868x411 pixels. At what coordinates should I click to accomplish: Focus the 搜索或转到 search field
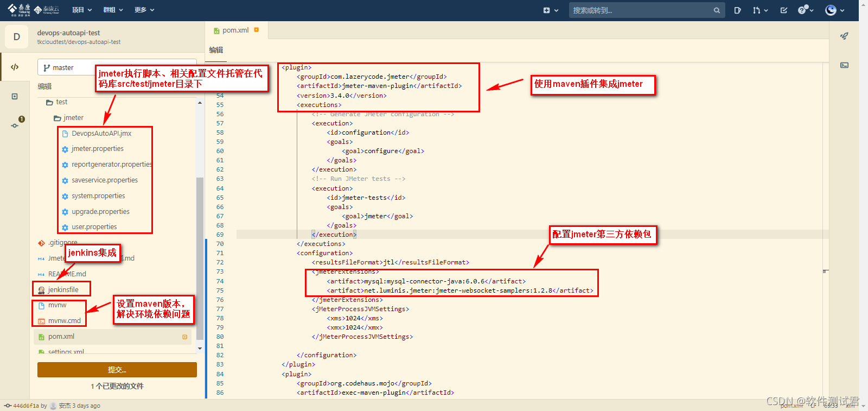coord(647,10)
